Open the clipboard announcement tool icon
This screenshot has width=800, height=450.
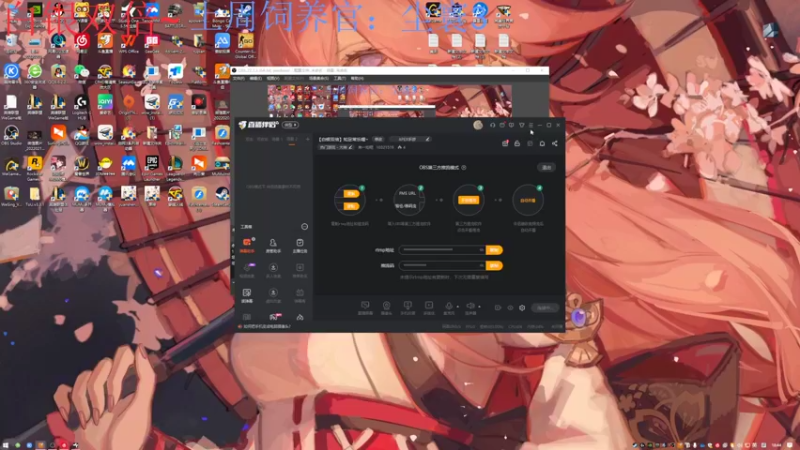click(x=299, y=245)
